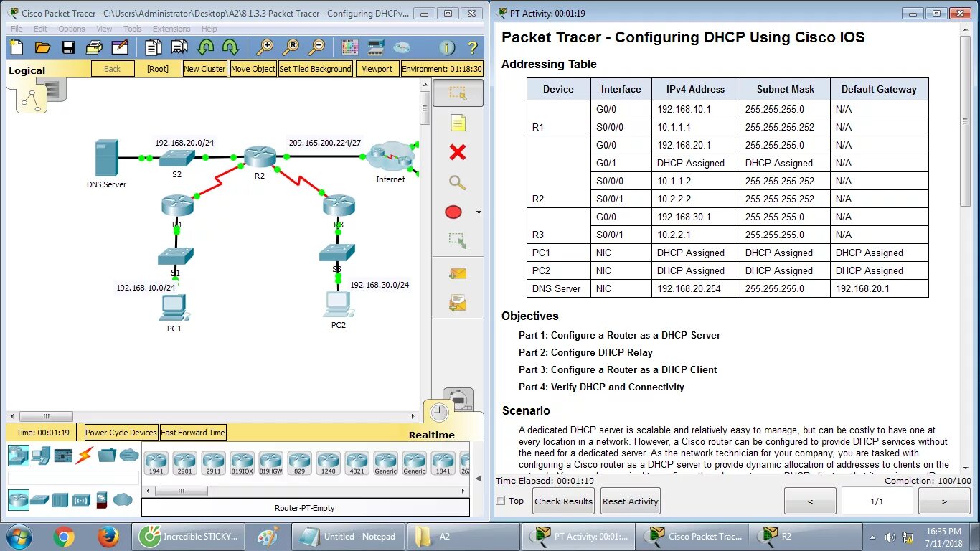
Task: Open the Options menu
Action: (72, 29)
